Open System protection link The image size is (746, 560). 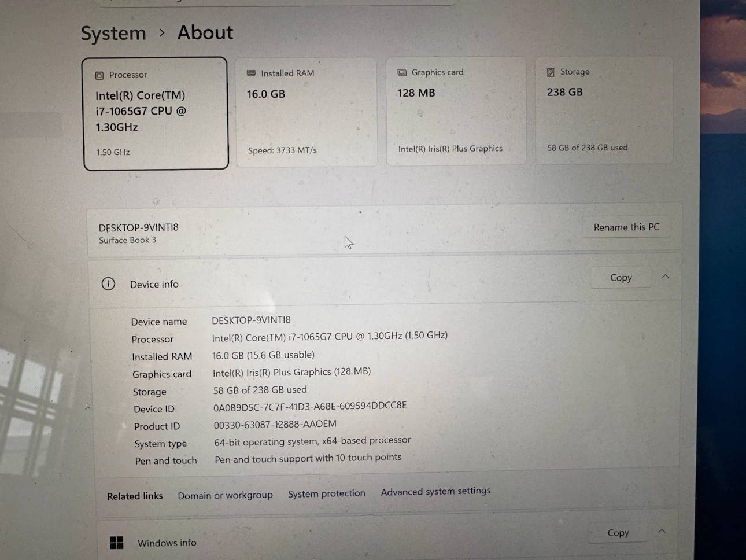coord(327,493)
